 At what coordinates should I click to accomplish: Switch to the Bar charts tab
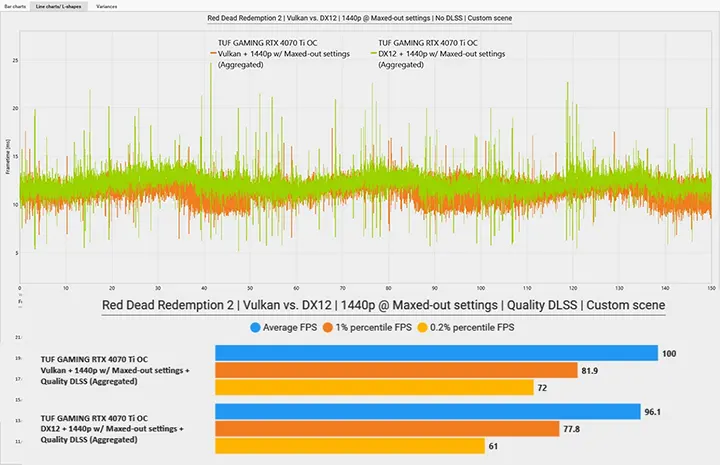click(15, 6)
